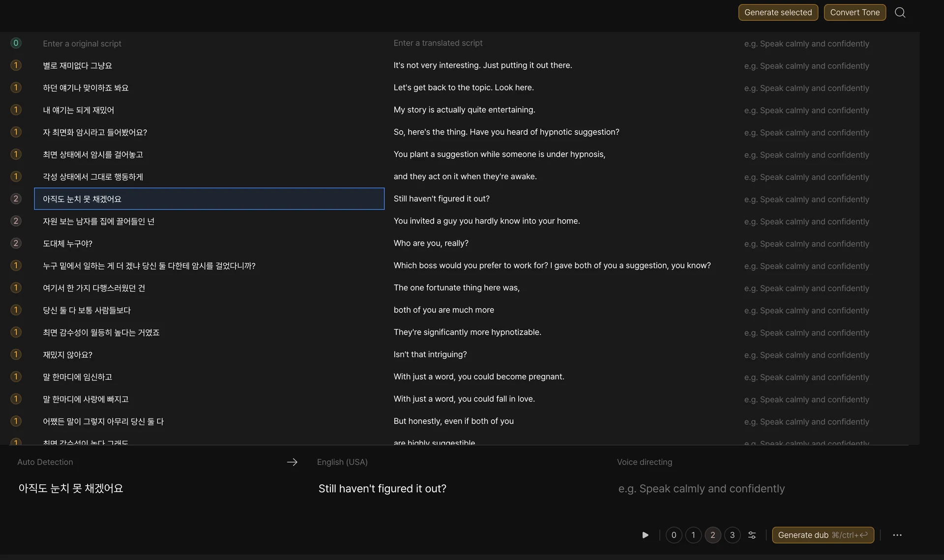The height and width of the screenshot is (560, 944).
Task: Click speaker badge 0 on the empty row
Action: 16,43
